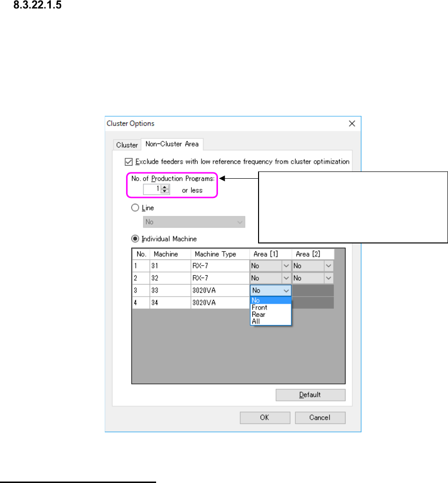448x483 pixels.
Task: Open the disabled Line dropdown showing No
Action: coord(194,222)
